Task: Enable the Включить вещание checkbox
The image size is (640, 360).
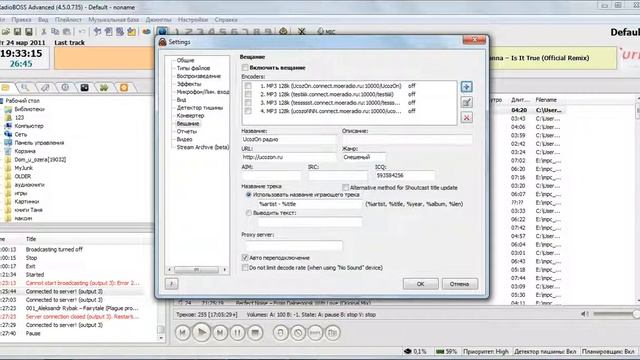Action: point(245,68)
